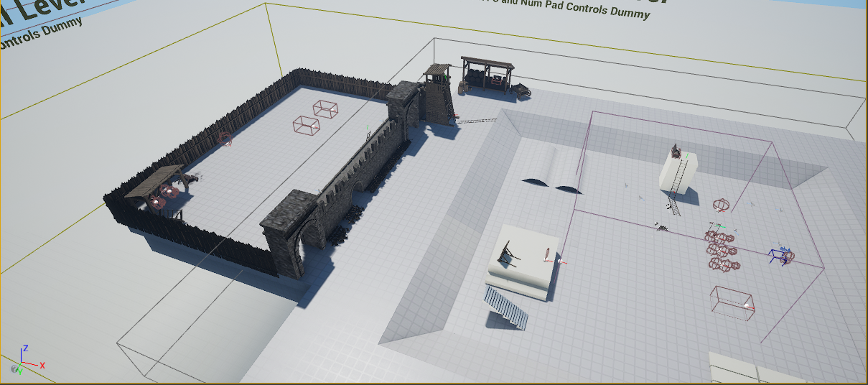
Task: Click the staircase beside the white platform
Action: coord(508,307)
